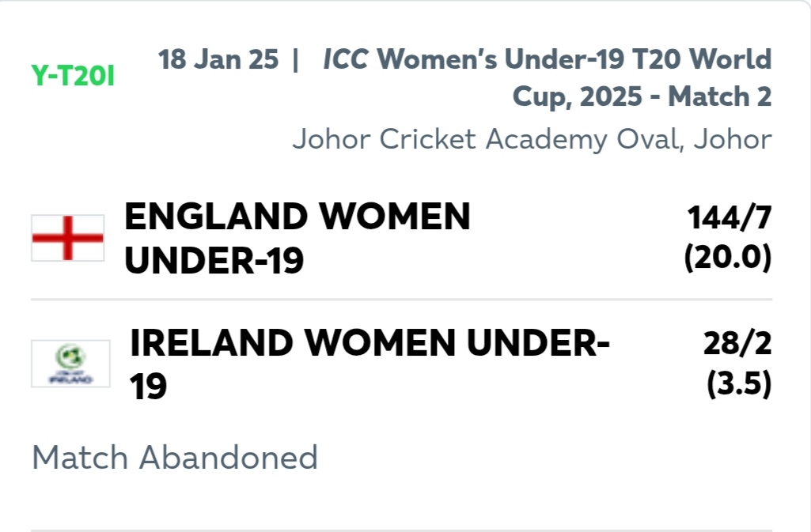Click the word UNDER-19 under England Women
The image size is (811, 532).
[x=214, y=261]
